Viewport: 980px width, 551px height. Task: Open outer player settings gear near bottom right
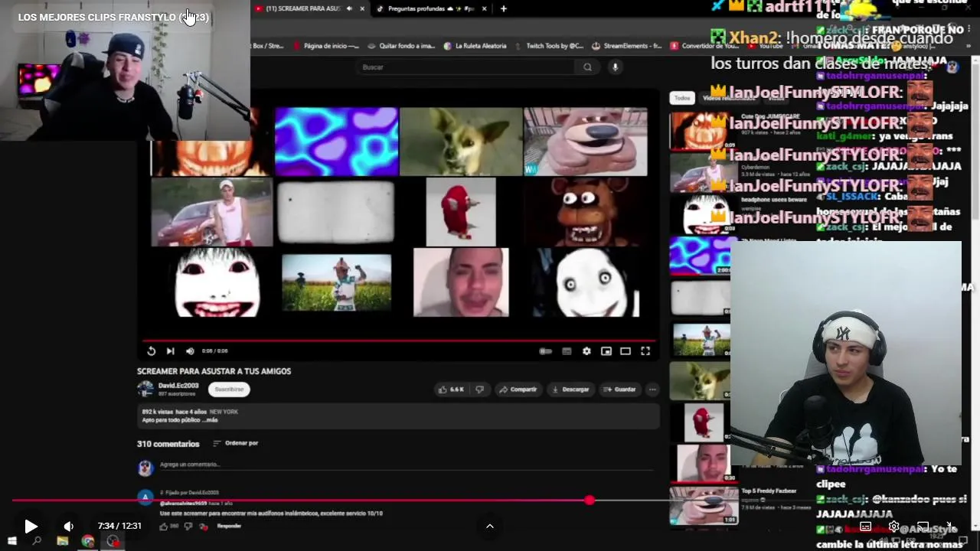click(893, 527)
